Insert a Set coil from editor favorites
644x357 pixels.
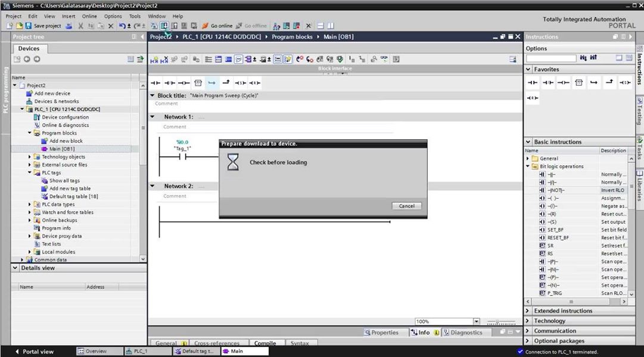[240, 83]
